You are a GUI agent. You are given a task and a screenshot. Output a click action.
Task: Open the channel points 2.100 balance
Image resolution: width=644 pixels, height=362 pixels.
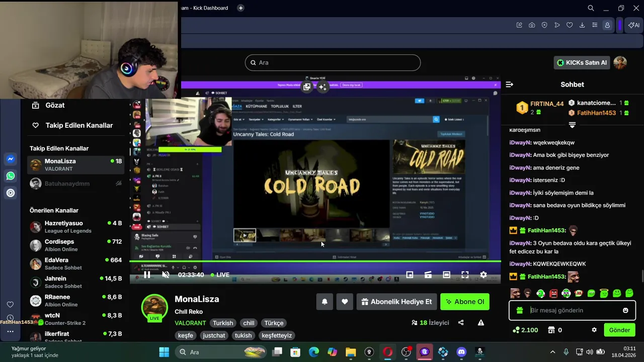point(525,330)
